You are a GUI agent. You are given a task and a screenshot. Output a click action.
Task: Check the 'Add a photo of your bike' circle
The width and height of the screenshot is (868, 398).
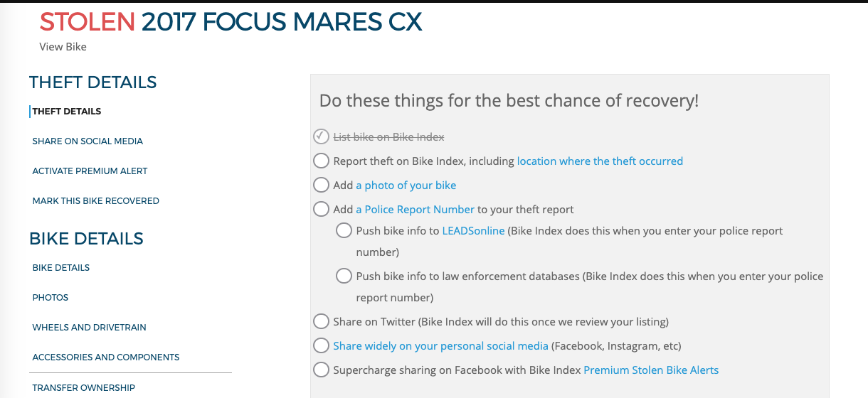(x=321, y=185)
